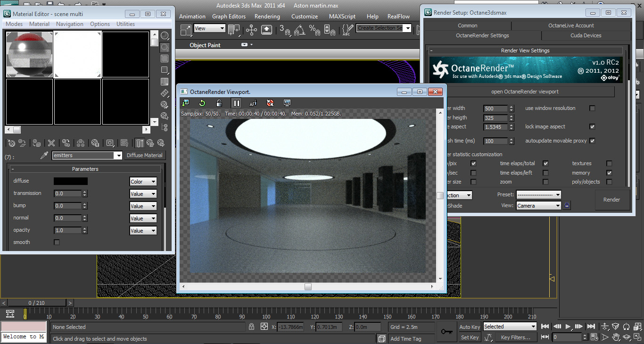Image resolution: width=644 pixels, height=344 pixels.
Task: Toggle time elaps/total checkbox
Action: tap(545, 163)
